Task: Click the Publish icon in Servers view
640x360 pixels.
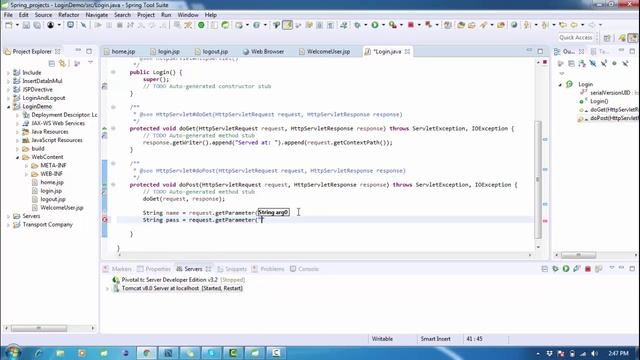Action: tap(598, 269)
